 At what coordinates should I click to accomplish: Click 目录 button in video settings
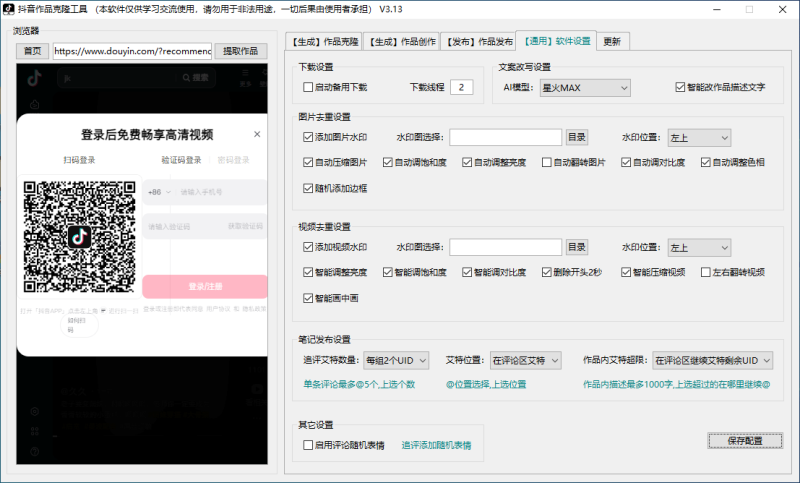(x=577, y=247)
